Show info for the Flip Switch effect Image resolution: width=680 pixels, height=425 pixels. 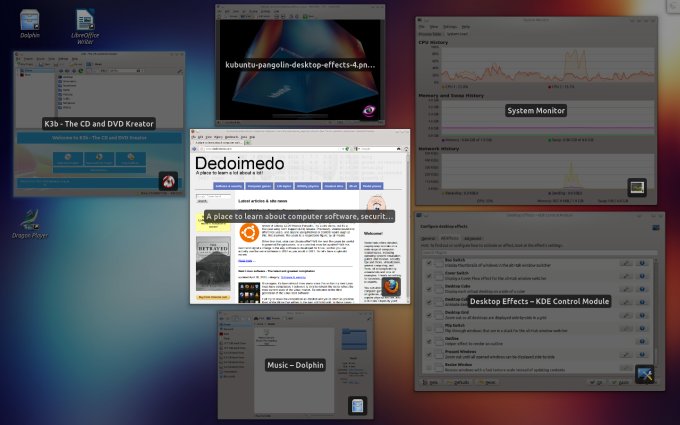point(642,328)
